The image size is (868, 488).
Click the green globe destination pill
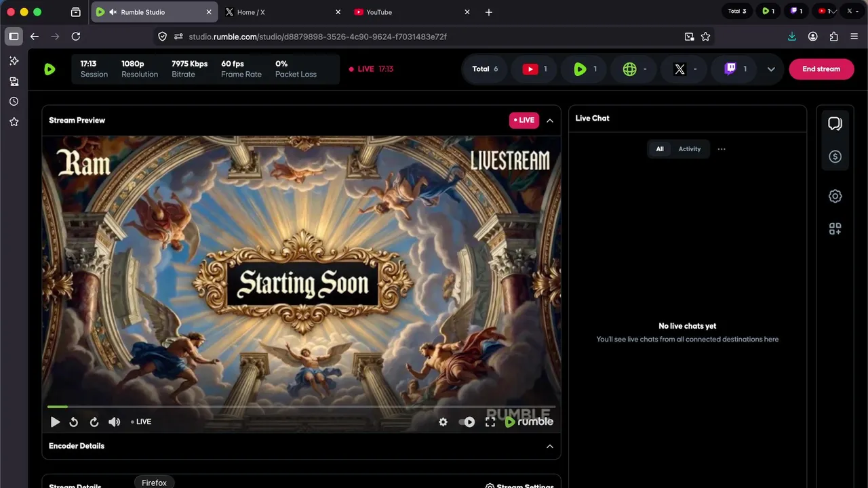tap(635, 69)
